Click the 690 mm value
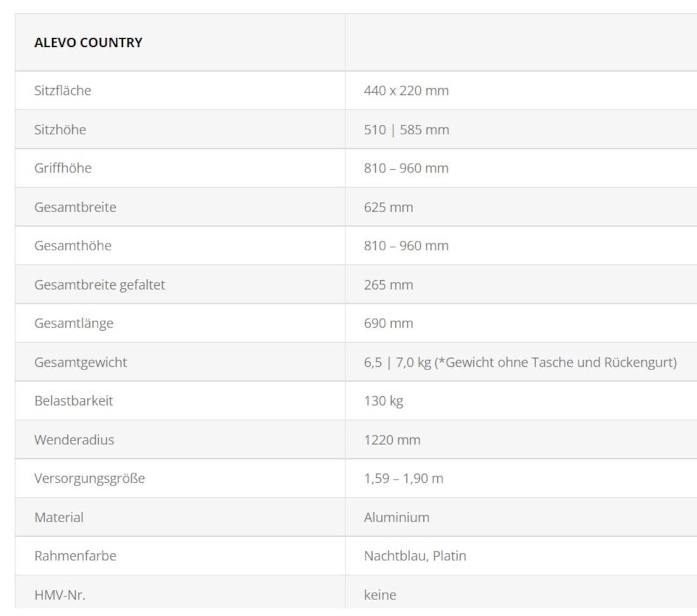The height and width of the screenshot is (616, 697). (x=388, y=324)
